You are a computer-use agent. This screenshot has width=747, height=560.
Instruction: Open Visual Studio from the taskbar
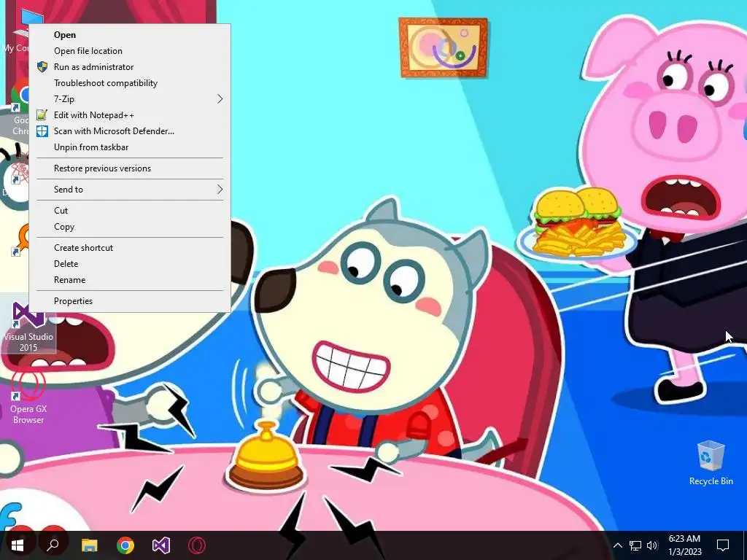pyautogui.click(x=161, y=545)
